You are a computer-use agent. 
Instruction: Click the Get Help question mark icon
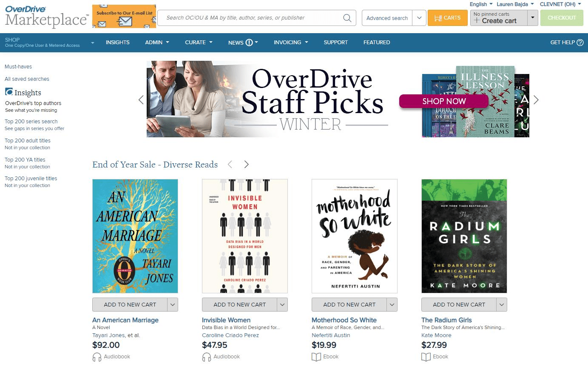click(580, 43)
